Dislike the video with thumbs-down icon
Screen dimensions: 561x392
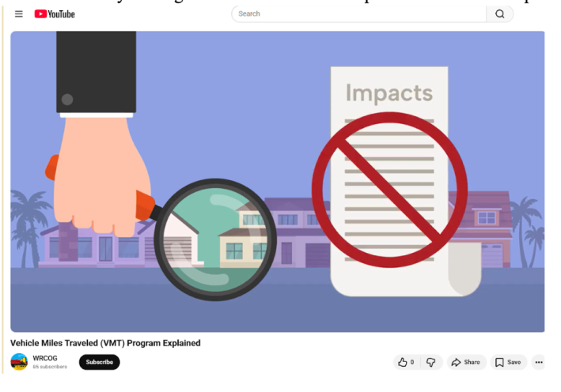[431, 362]
